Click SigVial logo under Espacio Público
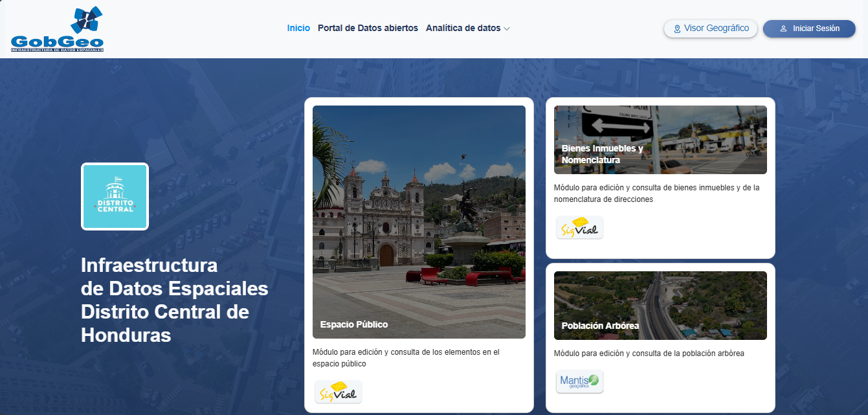This screenshot has height=415, width=868. coord(338,392)
